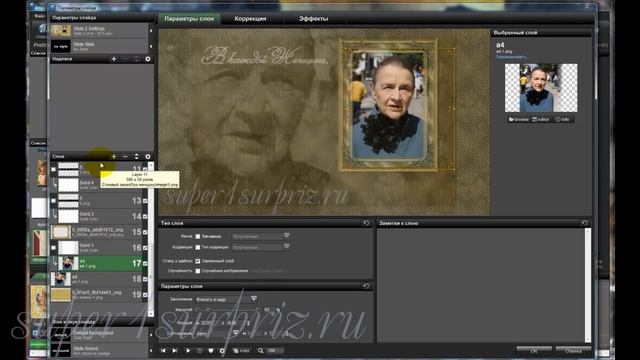Open the Slide Sound row

99,350
